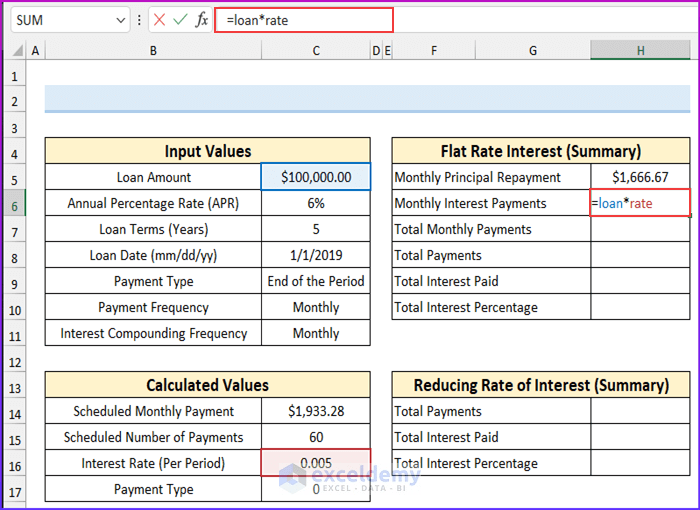The image size is (700, 510).
Task: Click the Loan Amount label cell
Action: tap(153, 177)
